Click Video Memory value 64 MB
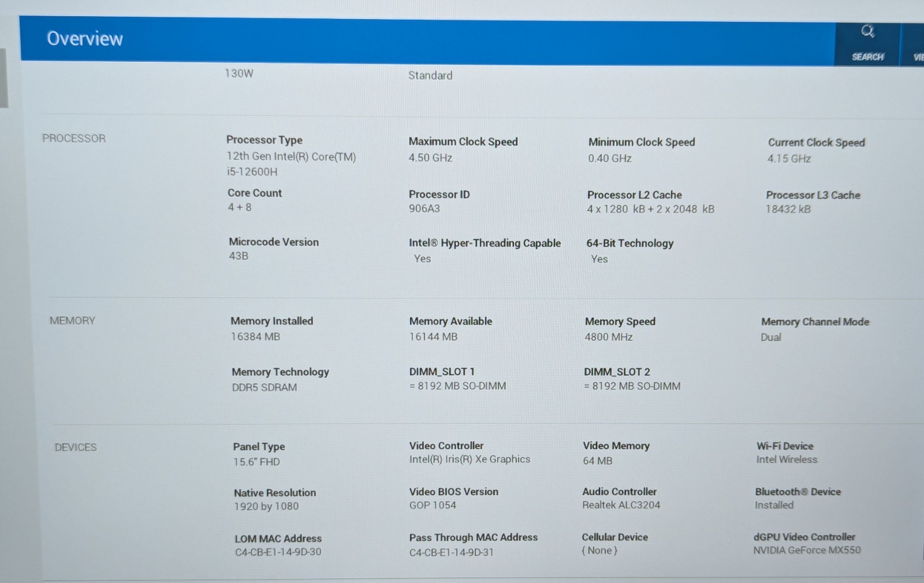The height and width of the screenshot is (583, 924). [x=598, y=461]
